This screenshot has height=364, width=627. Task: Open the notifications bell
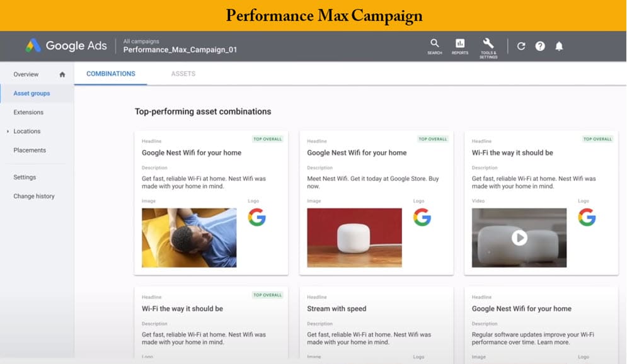[559, 47]
